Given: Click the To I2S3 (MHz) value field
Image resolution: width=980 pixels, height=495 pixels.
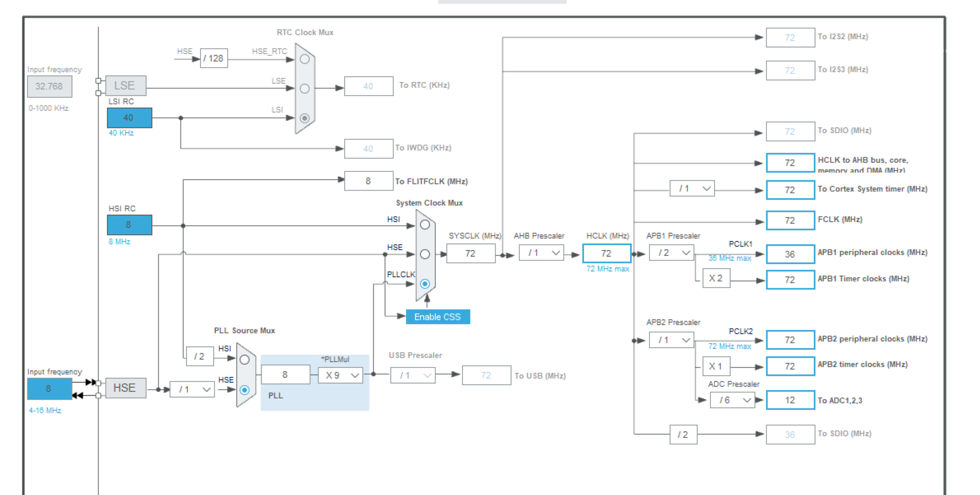Looking at the screenshot, I should pos(790,71).
